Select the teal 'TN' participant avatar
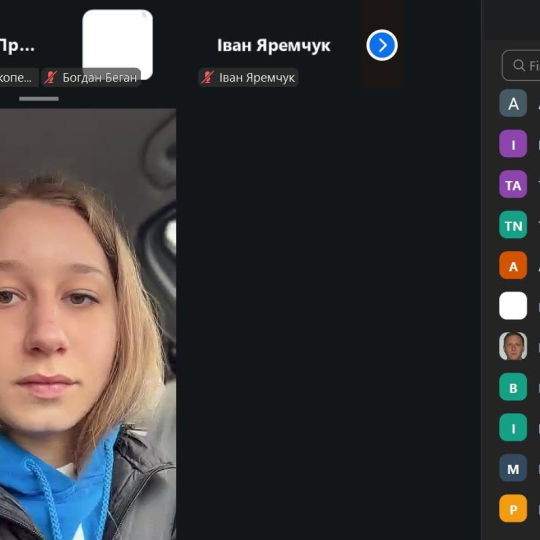The height and width of the screenshot is (540, 540). [513, 225]
